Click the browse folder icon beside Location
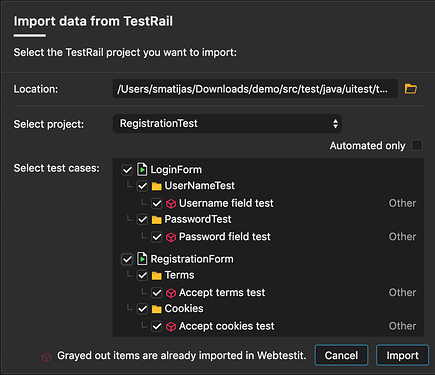435x375 pixels. pos(411,89)
